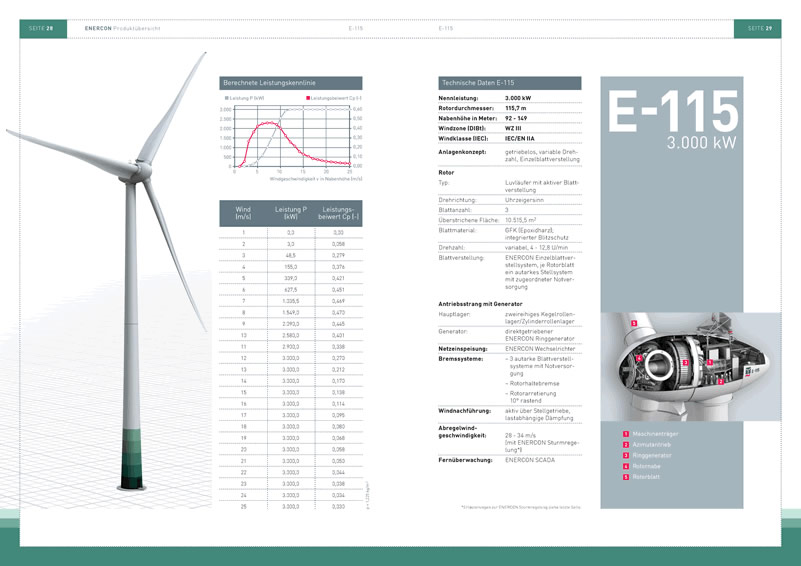Click the 'Wind [m/s]' column header

click(243, 213)
